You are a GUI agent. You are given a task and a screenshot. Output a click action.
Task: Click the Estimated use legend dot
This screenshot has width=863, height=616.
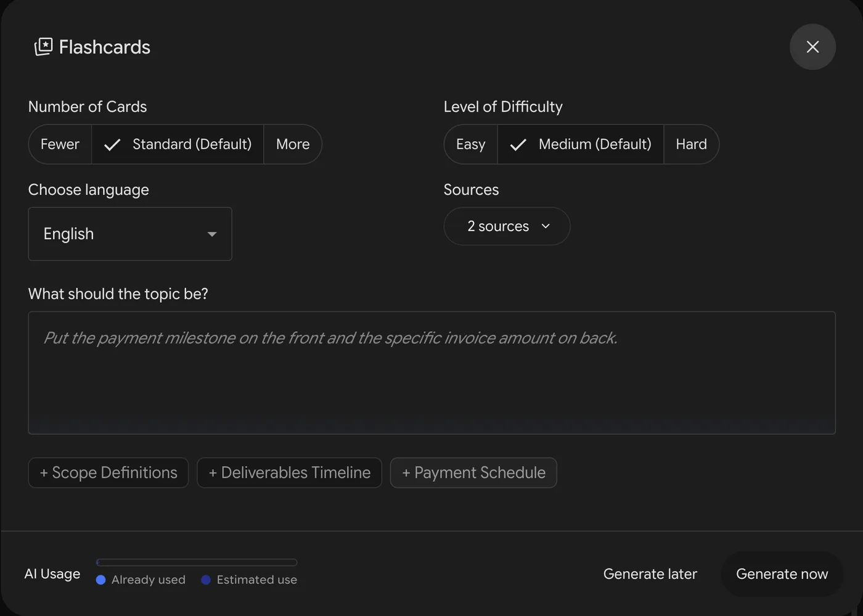pyautogui.click(x=206, y=580)
